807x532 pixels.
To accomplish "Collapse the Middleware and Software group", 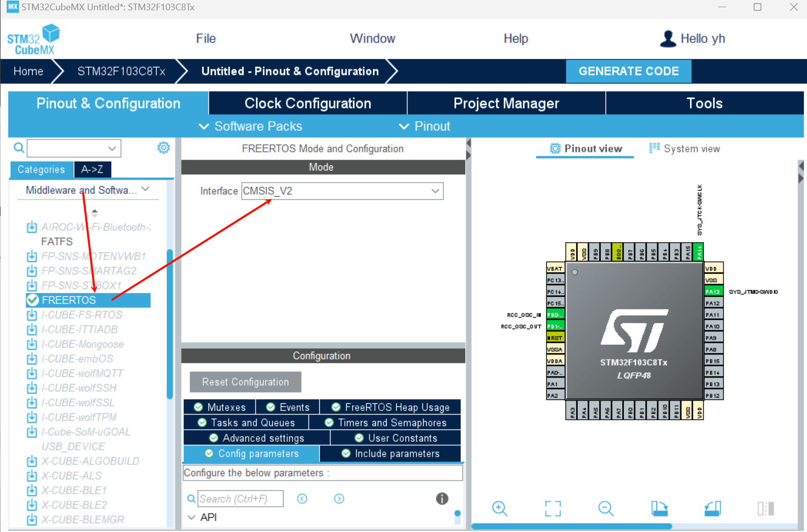I will click(146, 189).
